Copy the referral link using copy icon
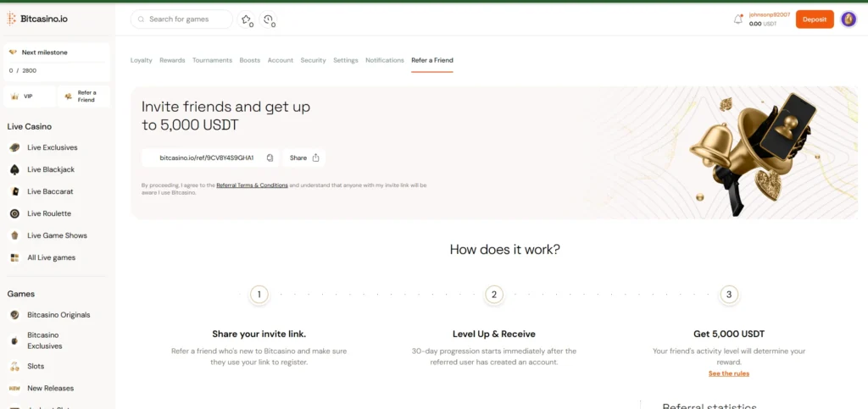 [x=270, y=158]
